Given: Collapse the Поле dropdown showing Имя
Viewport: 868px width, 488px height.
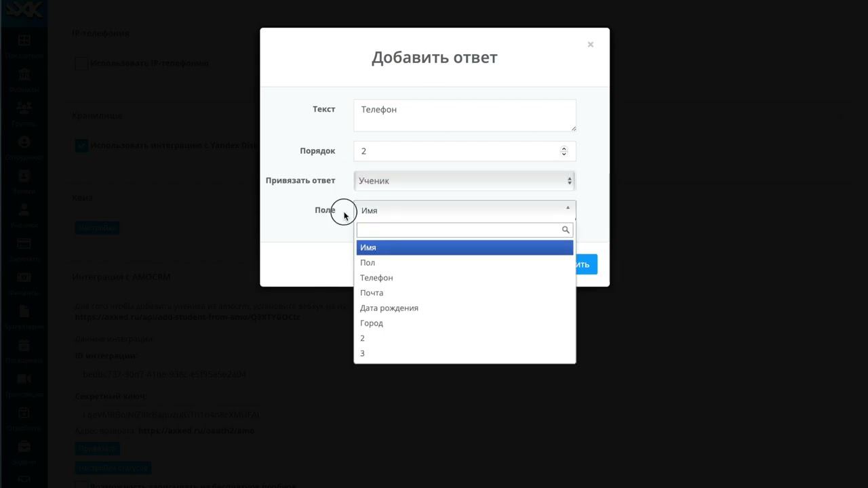Looking at the screenshot, I should click(x=465, y=210).
